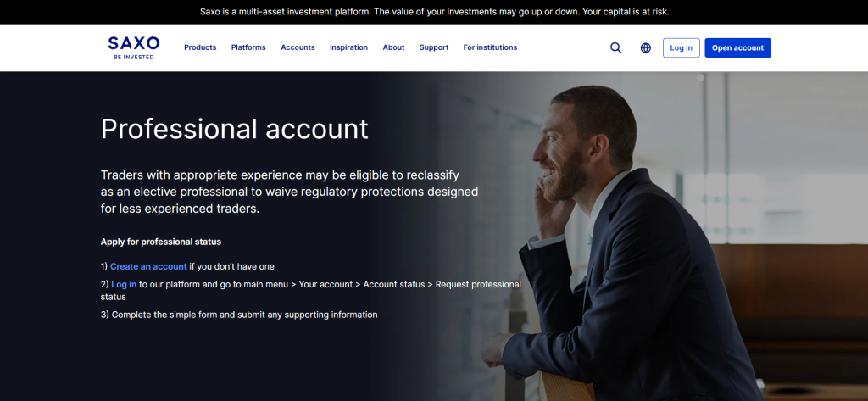Follow the Log in link in step 2
The image size is (868, 401).
click(124, 284)
